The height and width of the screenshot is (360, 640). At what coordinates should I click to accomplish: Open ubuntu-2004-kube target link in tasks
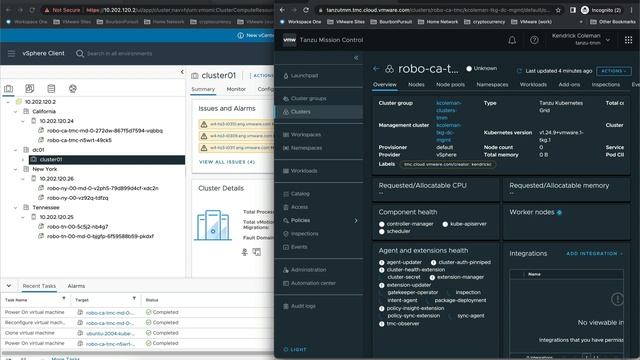(110, 333)
